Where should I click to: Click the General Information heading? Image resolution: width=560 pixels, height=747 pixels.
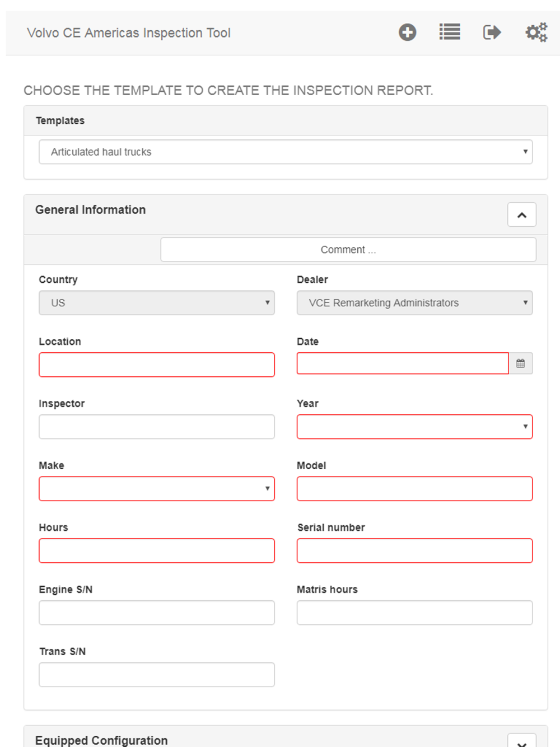(91, 210)
